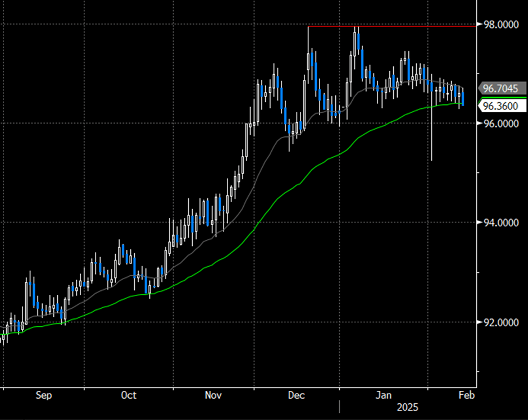
Task: Select the red horizontal resistance line
Action: [x=392, y=26]
